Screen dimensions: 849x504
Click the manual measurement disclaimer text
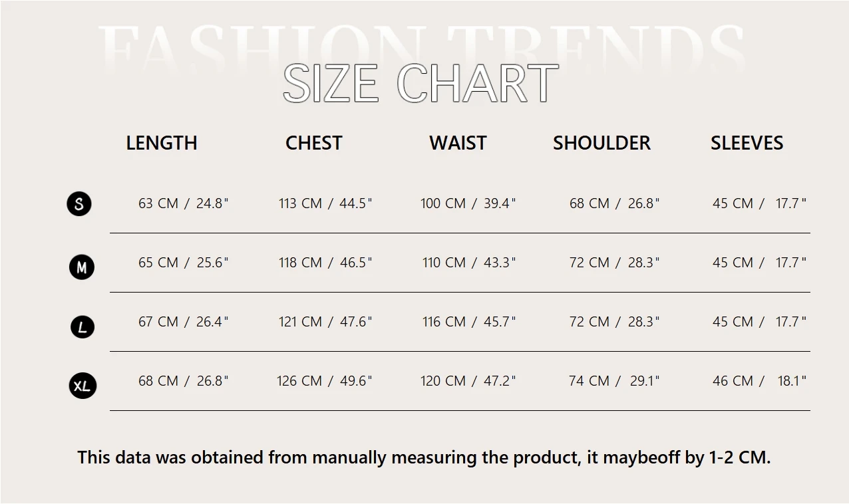pyautogui.click(x=424, y=457)
